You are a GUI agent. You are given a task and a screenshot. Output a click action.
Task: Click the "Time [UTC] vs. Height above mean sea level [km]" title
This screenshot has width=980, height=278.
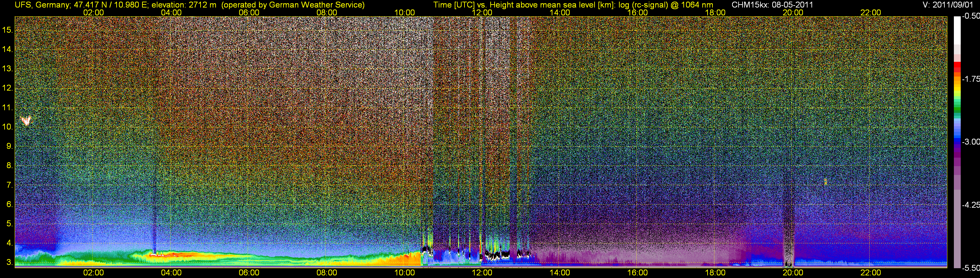[524, 5]
